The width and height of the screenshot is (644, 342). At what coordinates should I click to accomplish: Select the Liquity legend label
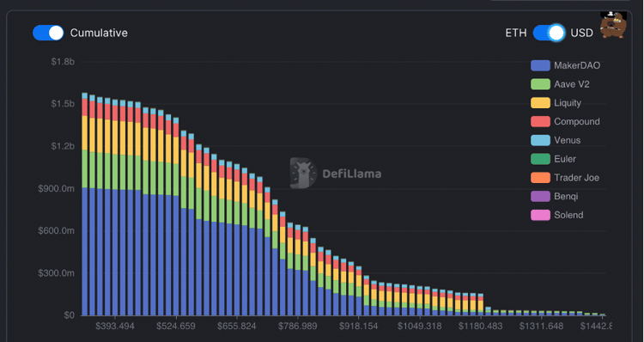pyautogui.click(x=568, y=103)
